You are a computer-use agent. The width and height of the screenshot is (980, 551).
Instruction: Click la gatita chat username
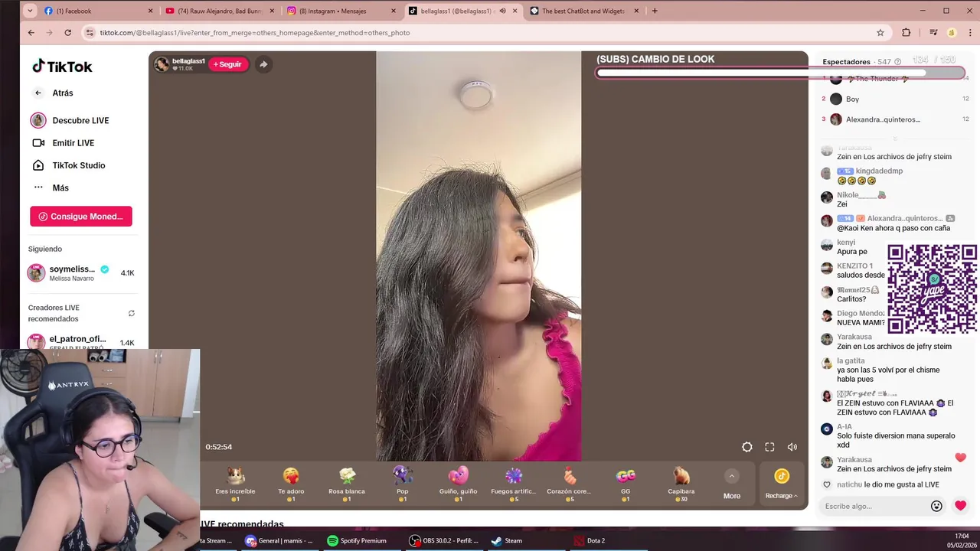pos(851,360)
